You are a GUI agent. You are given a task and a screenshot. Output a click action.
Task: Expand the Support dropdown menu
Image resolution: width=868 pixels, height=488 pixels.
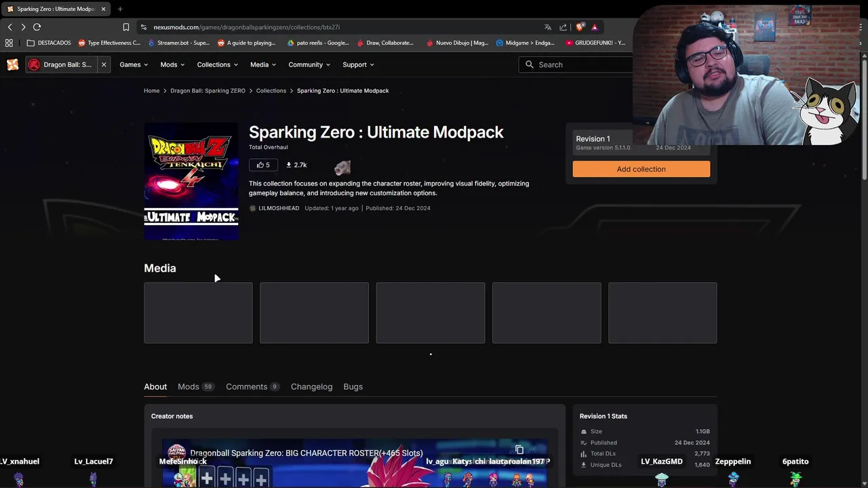(359, 64)
